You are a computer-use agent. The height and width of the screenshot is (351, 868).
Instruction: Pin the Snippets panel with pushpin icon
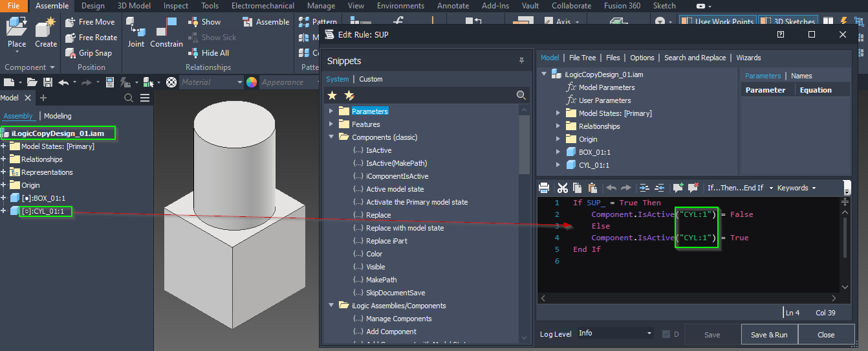click(x=521, y=61)
